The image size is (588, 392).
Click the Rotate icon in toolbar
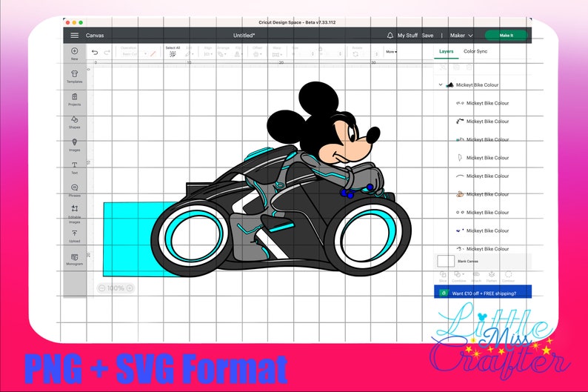click(355, 54)
